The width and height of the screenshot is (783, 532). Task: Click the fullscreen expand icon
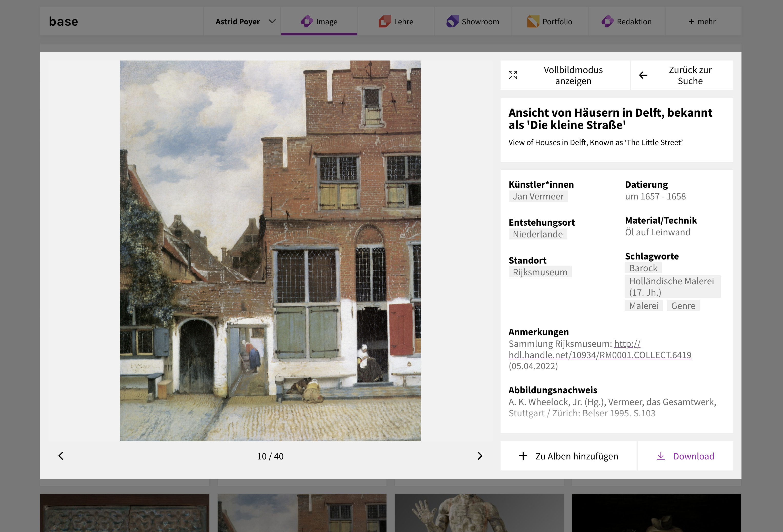[513, 75]
